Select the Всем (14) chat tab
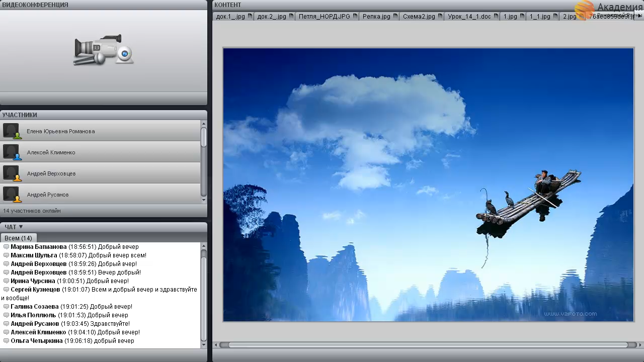This screenshot has width=644, height=362. pos(19,238)
